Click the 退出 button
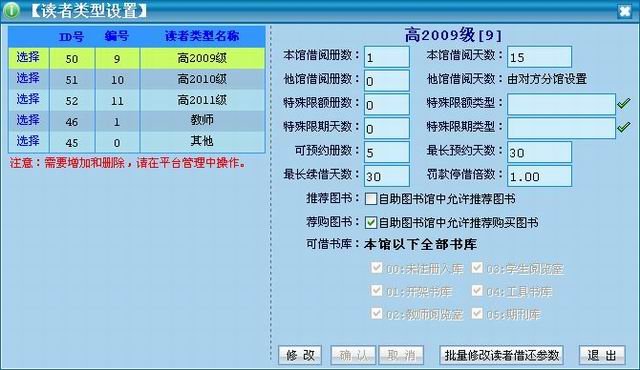640x370 pixels. (602, 355)
